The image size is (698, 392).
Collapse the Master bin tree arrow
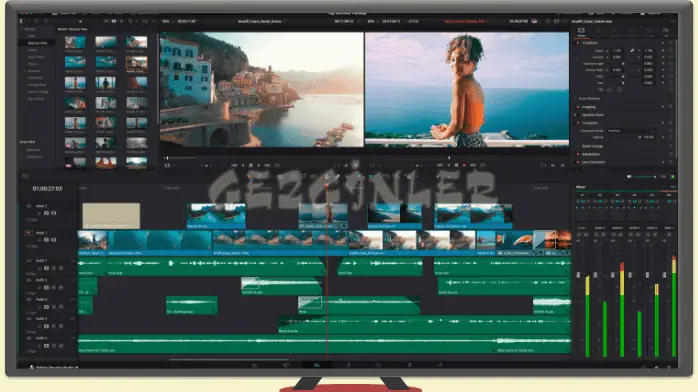coord(22,29)
